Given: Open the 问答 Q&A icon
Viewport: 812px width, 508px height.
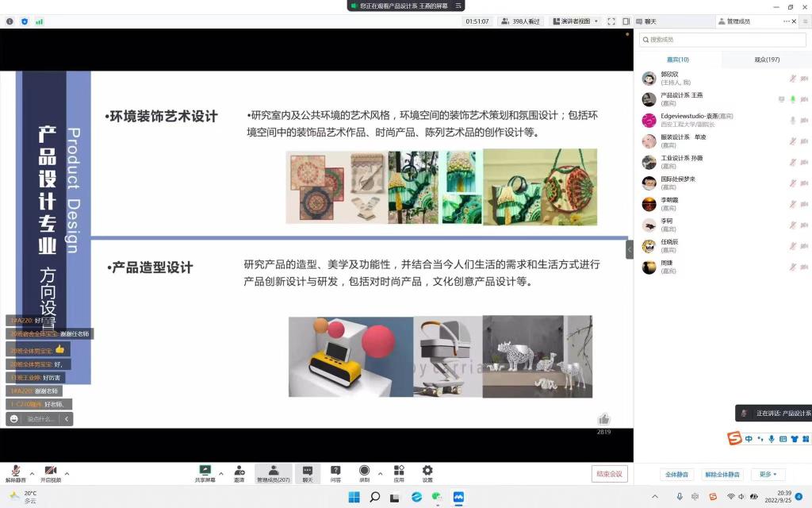Looking at the screenshot, I should [335, 473].
